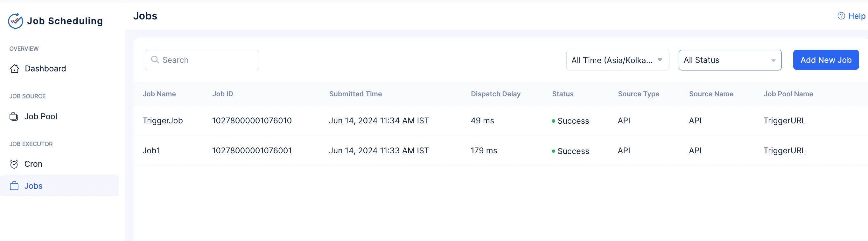The image size is (868, 241).
Task: Click the green status dot for TriggerJob
Action: tap(553, 121)
